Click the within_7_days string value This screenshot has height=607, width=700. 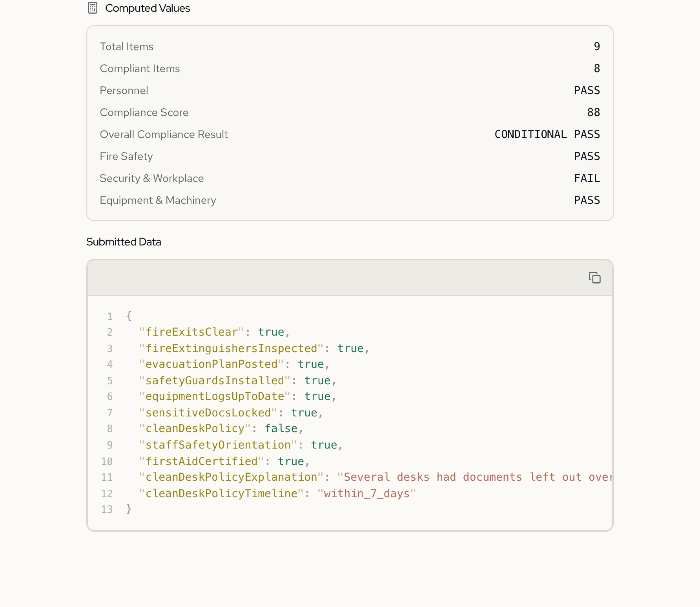pyautogui.click(x=366, y=493)
